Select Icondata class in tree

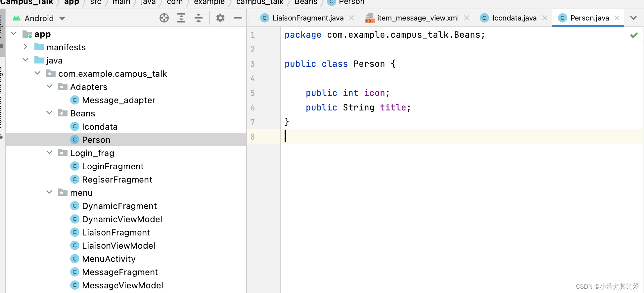(x=100, y=127)
